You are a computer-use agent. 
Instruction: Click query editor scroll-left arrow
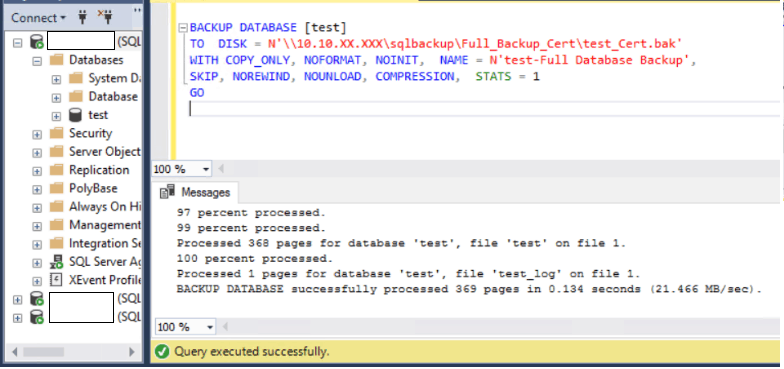pos(221,169)
